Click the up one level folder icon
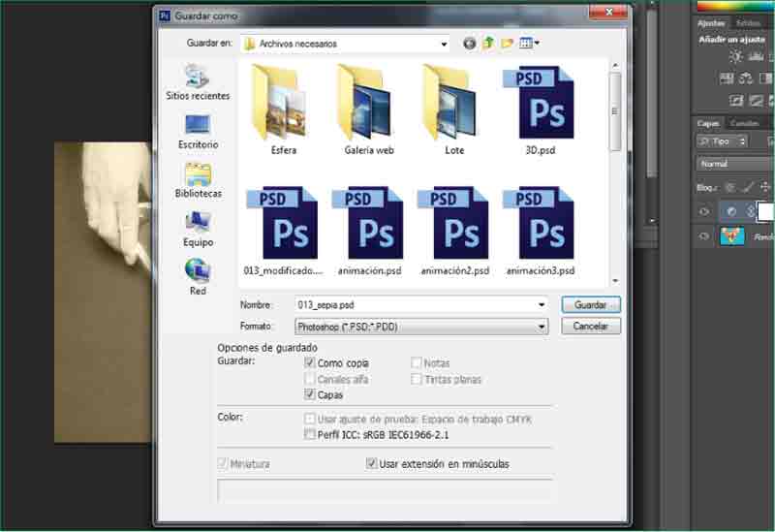775x532 pixels. 488,44
